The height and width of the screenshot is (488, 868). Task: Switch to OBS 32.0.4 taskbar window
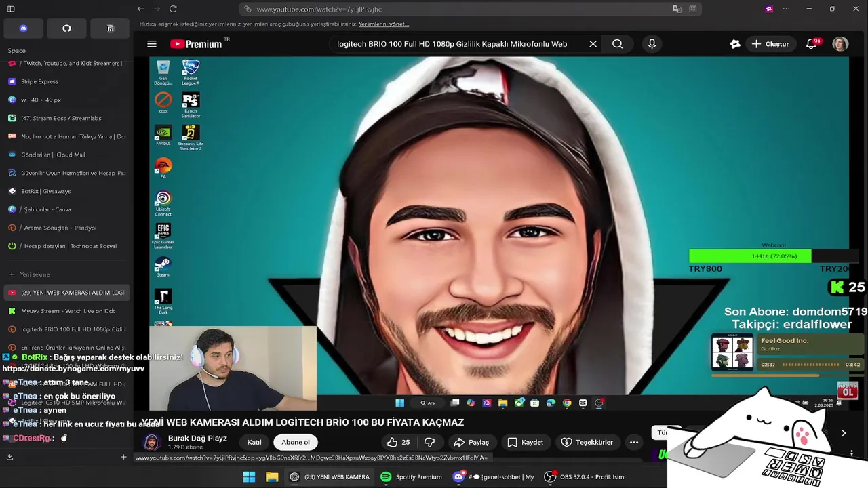point(585,476)
